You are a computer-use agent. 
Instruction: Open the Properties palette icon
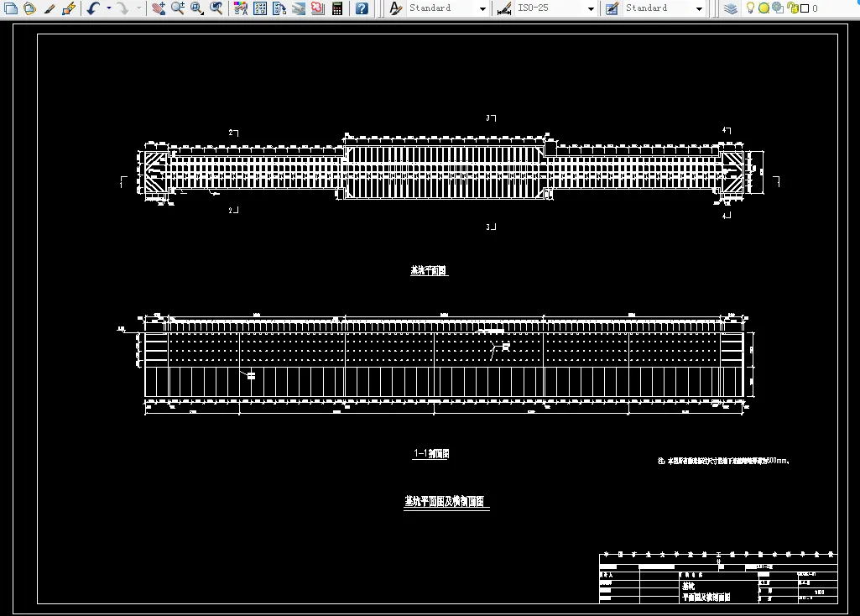click(240, 8)
